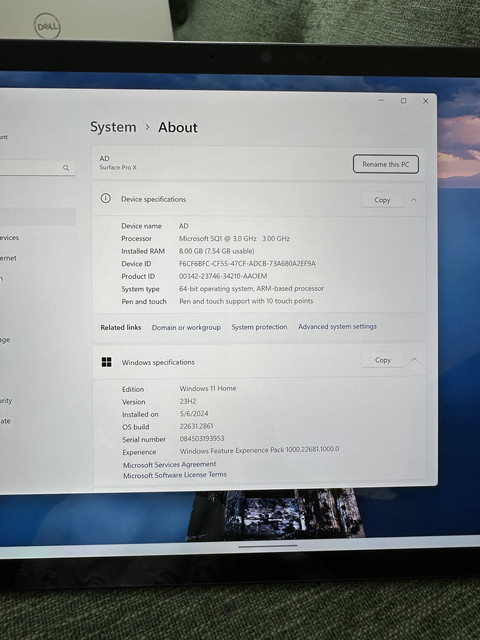Click the Version value 23H2
Image resolution: width=480 pixels, height=640 pixels.
(x=188, y=401)
